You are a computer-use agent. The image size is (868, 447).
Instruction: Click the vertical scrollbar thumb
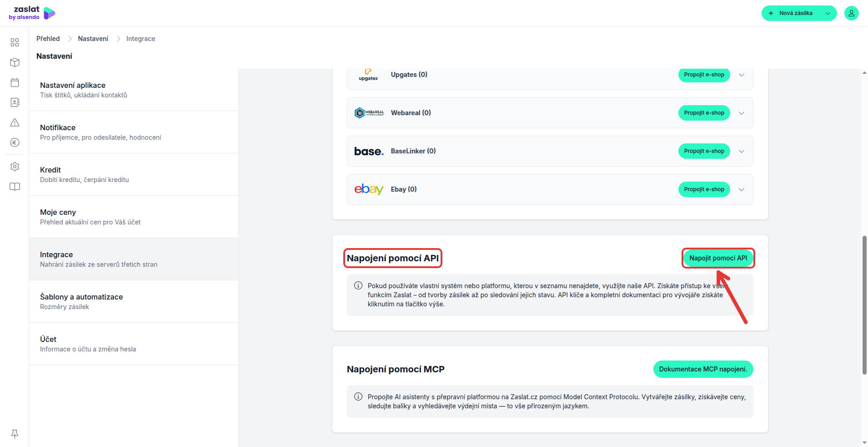(864, 305)
